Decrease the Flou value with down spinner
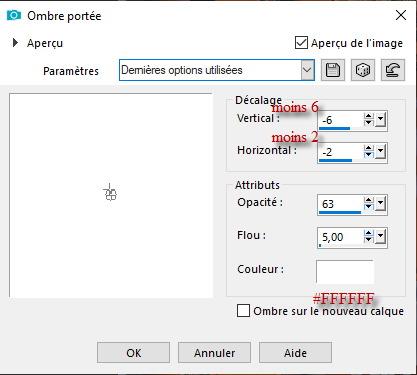 pos(368,240)
